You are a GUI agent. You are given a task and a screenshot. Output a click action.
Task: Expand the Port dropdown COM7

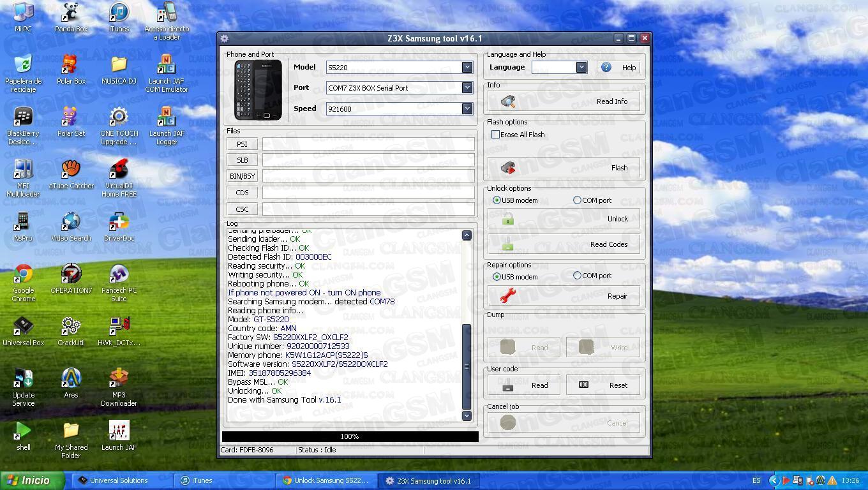467,87
